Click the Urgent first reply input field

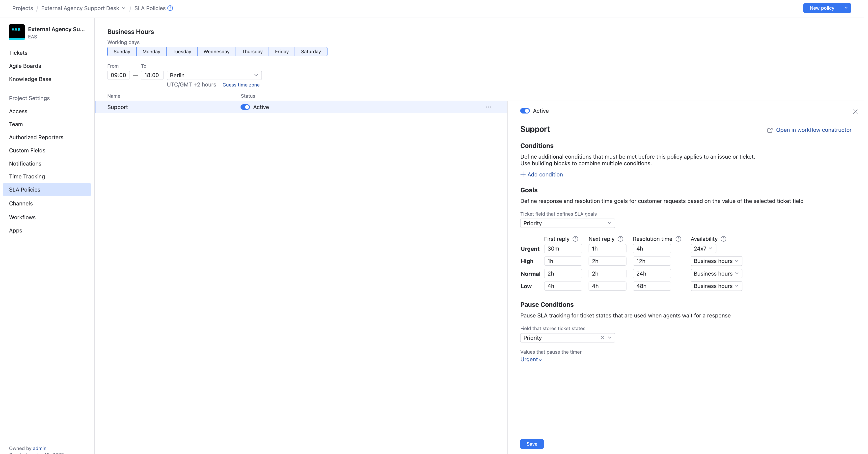[563, 248]
